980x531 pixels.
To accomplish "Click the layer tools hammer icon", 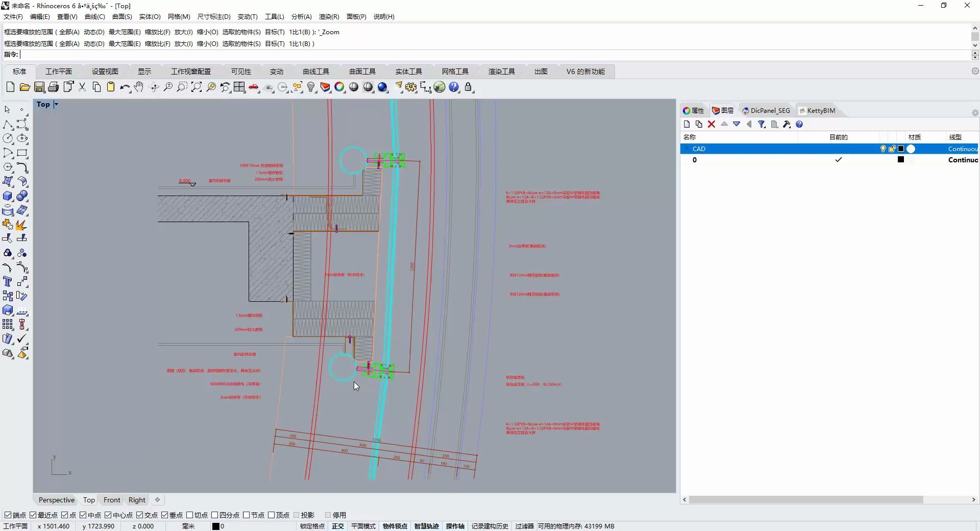I will pos(787,124).
